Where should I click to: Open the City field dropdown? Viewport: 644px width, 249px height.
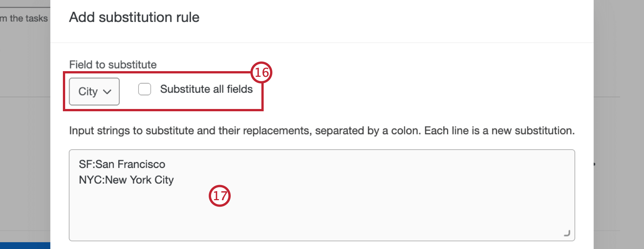(x=94, y=91)
